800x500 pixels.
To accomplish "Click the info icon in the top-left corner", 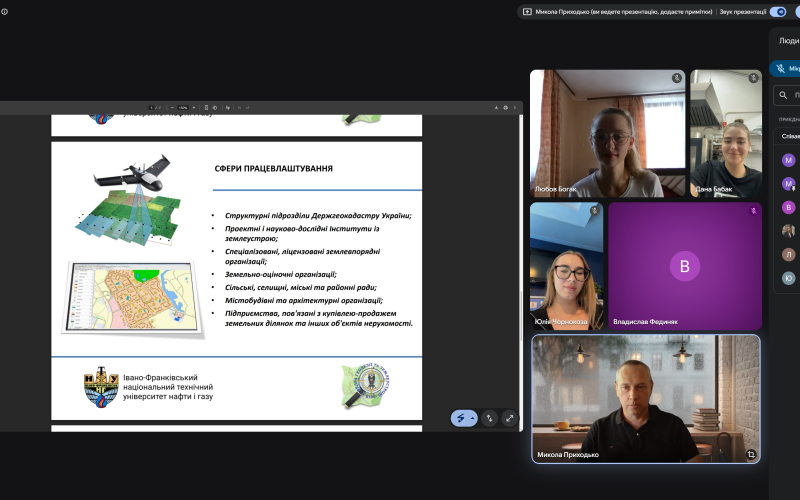I will 4,11.
